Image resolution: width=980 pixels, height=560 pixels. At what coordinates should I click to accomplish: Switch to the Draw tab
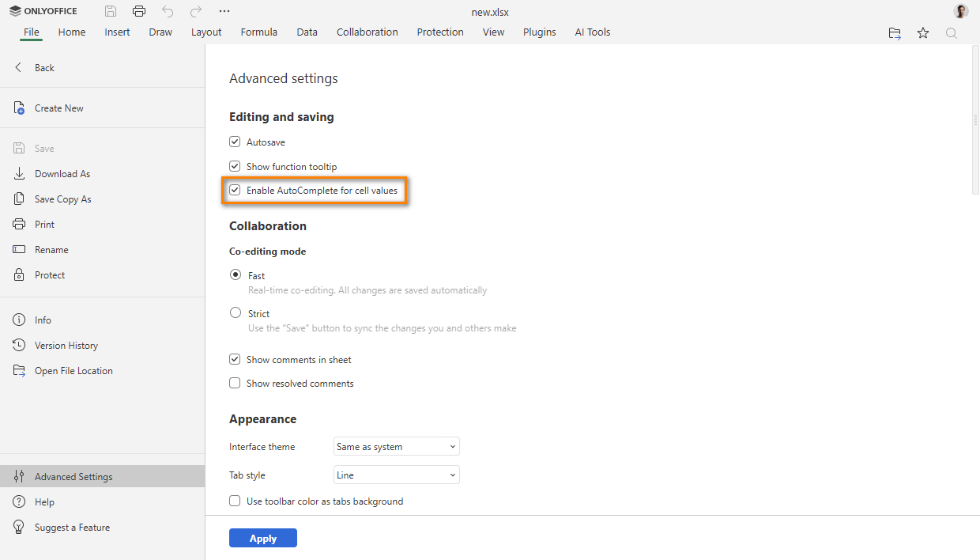[x=160, y=32]
